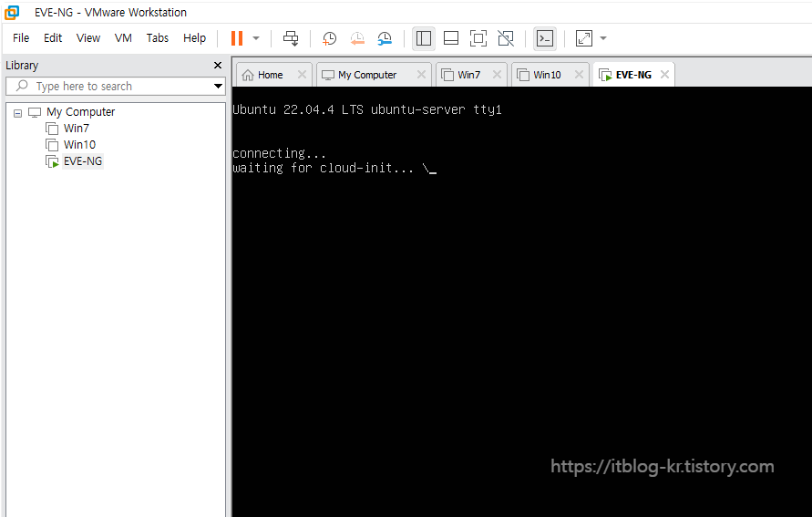Close the My Computer tab
The image size is (812, 517).
(422, 75)
